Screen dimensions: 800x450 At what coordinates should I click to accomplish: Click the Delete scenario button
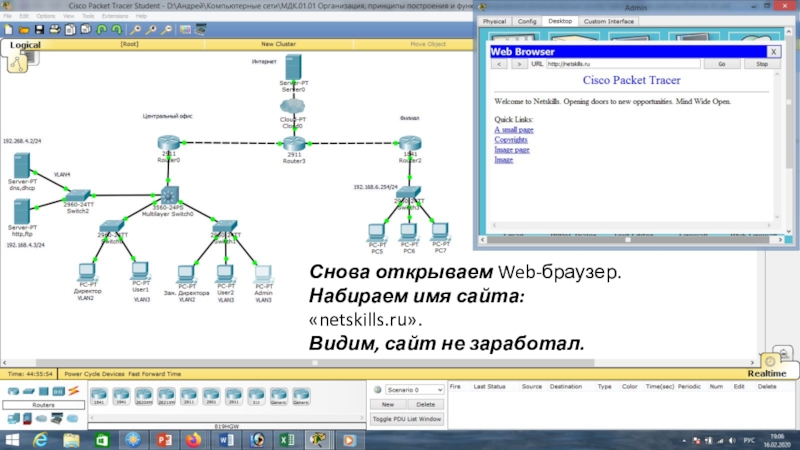click(x=426, y=404)
